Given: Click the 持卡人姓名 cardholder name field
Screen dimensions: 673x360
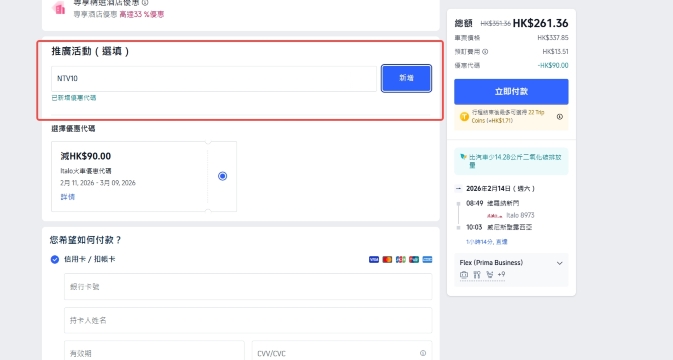Looking at the screenshot, I should pyautogui.click(x=248, y=320).
